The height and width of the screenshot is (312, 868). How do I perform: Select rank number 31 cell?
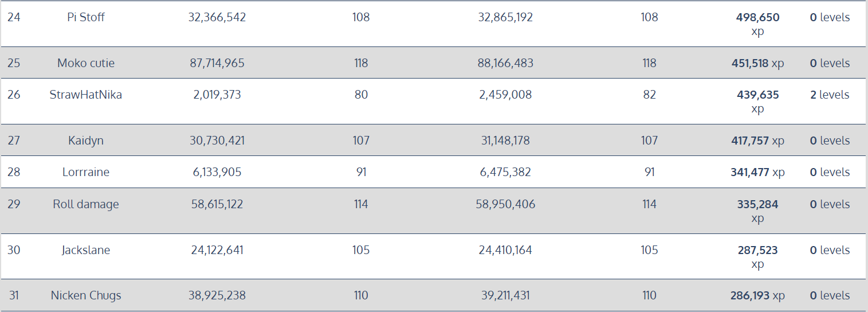coord(14,295)
